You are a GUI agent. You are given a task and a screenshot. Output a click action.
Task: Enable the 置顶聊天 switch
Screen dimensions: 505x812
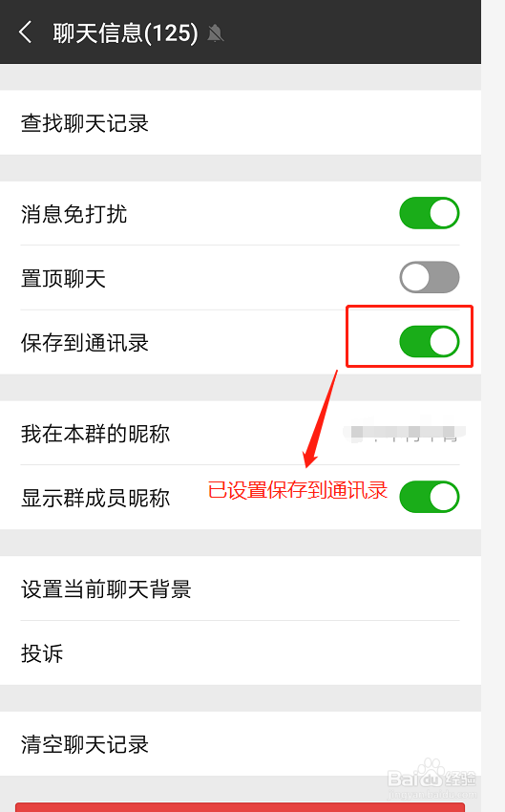pos(430,277)
